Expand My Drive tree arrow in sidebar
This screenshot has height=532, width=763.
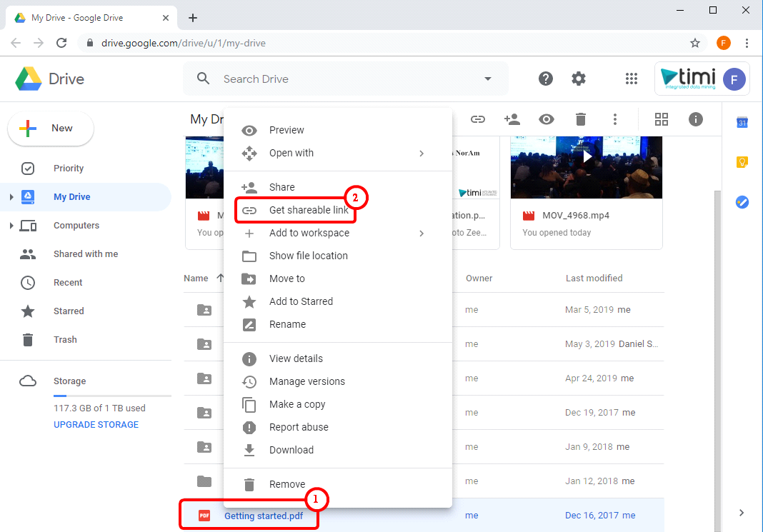(x=11, y=197)
